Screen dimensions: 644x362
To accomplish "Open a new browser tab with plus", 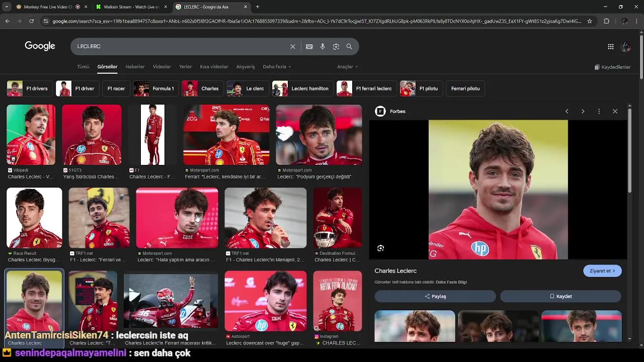I will click(258, 7).
